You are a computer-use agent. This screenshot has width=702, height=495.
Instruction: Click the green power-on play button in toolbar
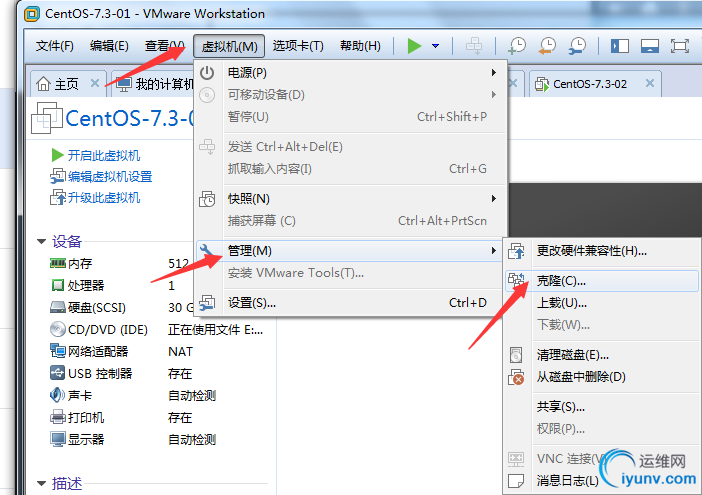click(415, 46)
